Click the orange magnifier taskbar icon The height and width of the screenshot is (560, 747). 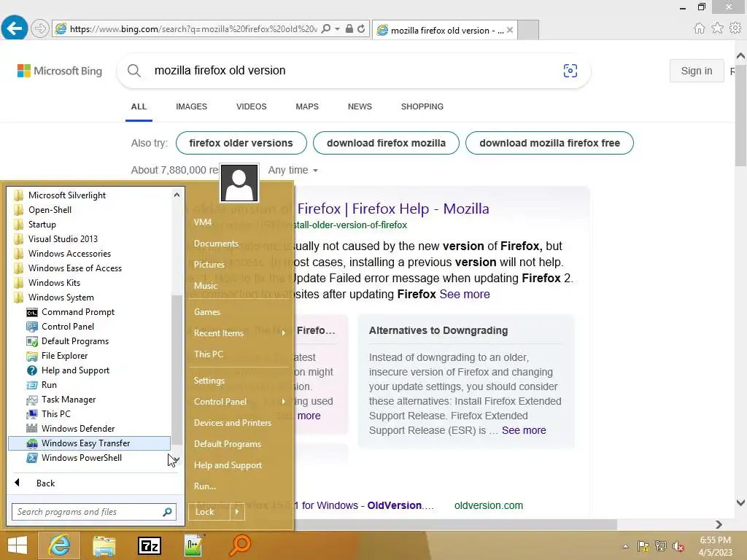coord(239,545)
